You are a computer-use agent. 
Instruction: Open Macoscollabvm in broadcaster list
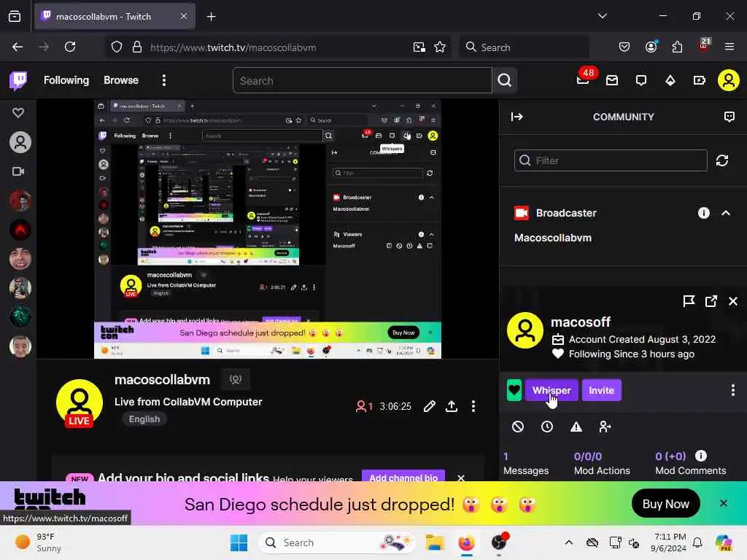[553, 238]
